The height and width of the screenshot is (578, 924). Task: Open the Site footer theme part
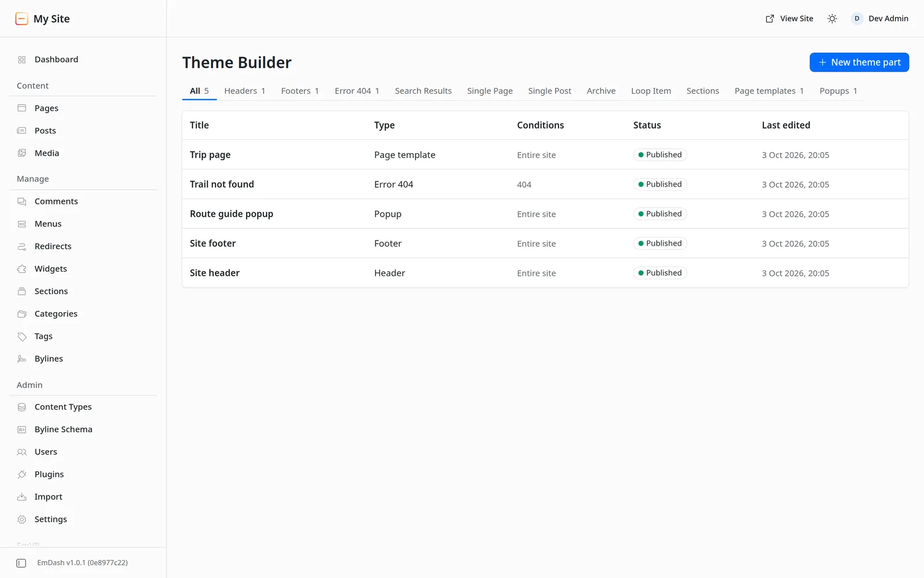[x=213, y=243]
